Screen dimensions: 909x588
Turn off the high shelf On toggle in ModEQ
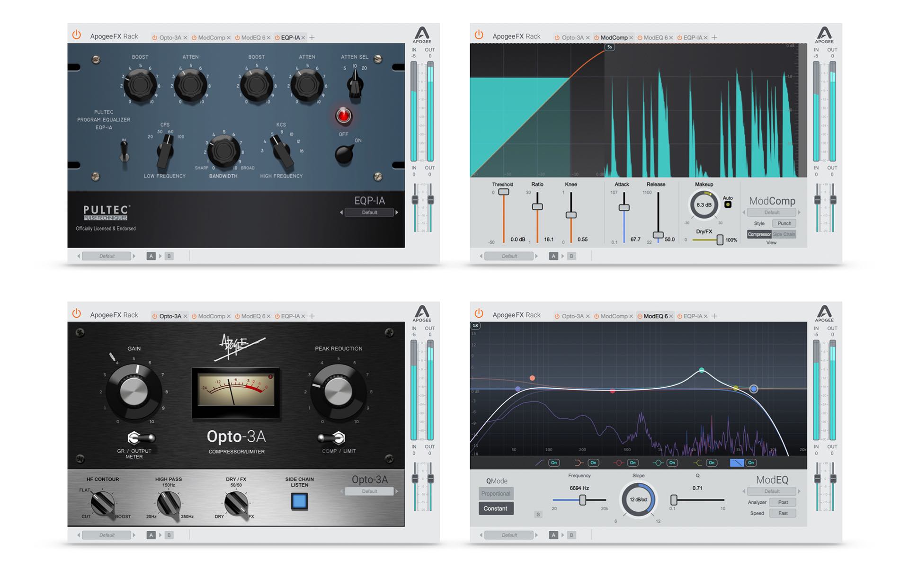(x=711, y=463)
